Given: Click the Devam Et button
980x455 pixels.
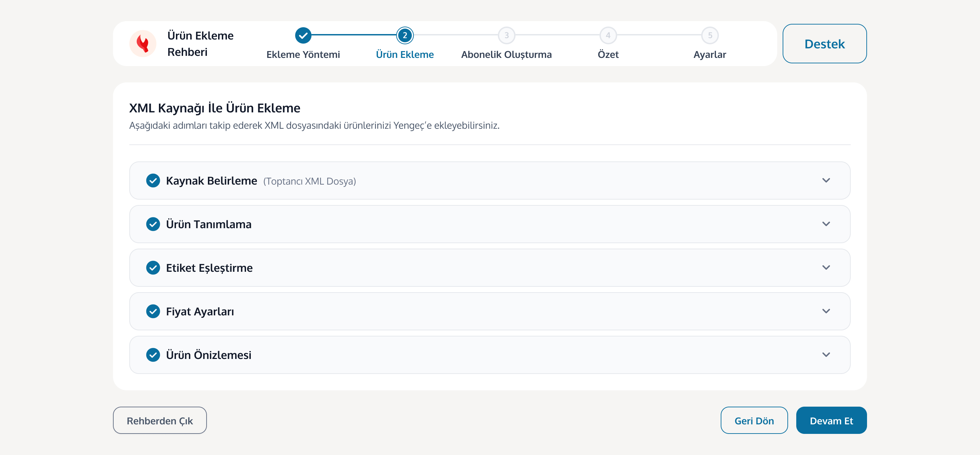Looking at the screenshot, I should coord(831,420).
